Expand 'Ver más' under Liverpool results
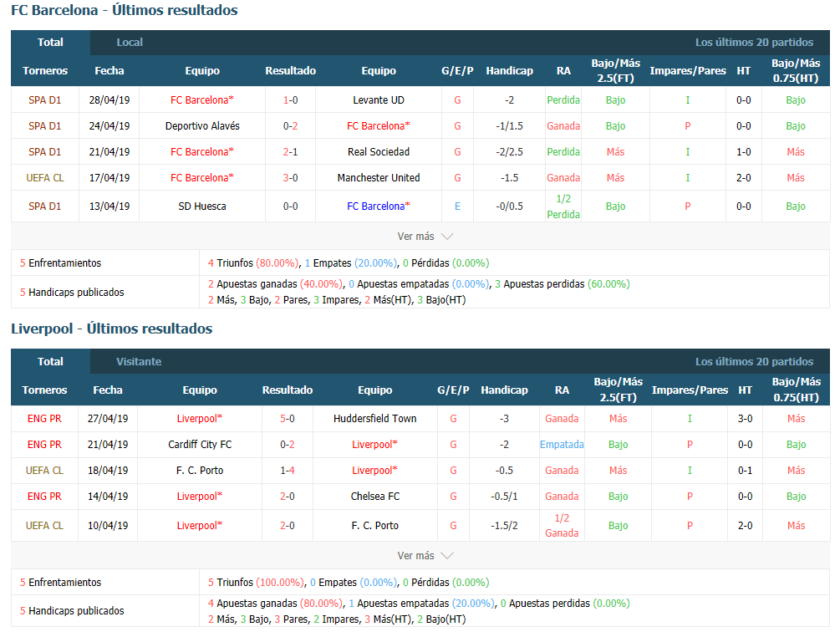Screen dimensions: 840x632 click(425, 555)
